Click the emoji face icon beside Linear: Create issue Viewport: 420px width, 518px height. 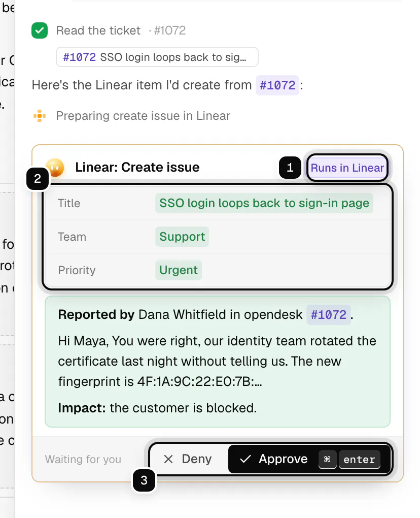(55, 168)
